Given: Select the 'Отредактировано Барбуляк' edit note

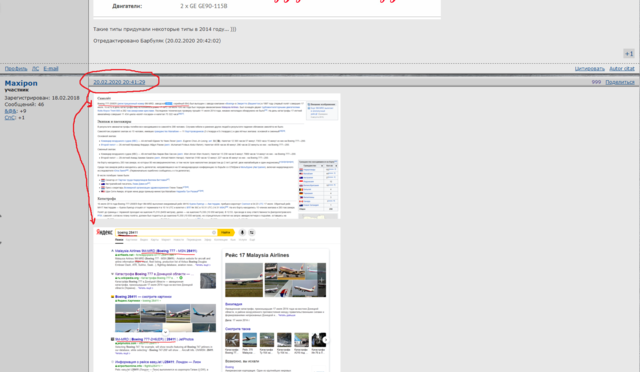Looking at the screenshot, I should click(157, 41).
